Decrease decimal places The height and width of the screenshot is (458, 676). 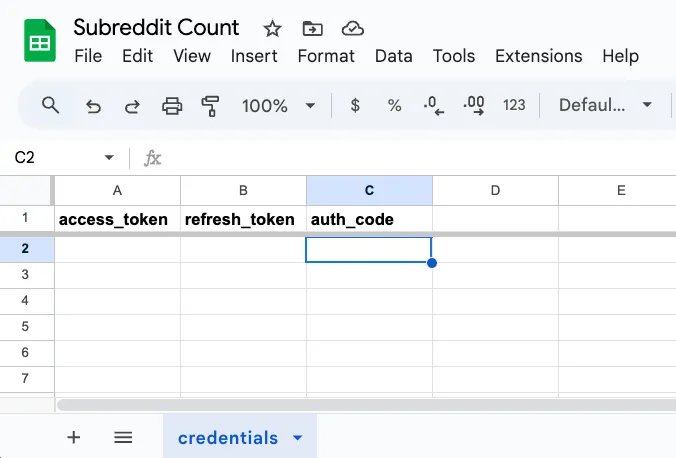click(x=434, y=105)
